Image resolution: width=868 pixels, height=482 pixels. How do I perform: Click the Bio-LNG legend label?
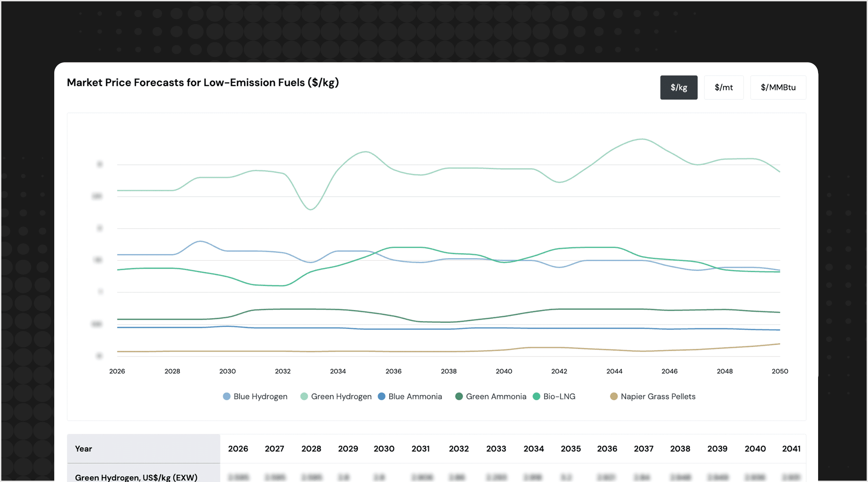pos(559,396)
